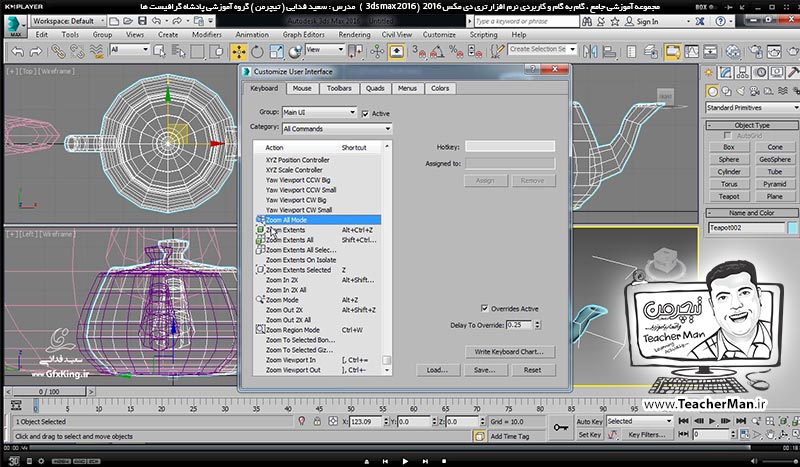This screenshot has height=467, width=800.
Task: Click the New Scene icon in quick access toolbar
Action: (114, 21)
